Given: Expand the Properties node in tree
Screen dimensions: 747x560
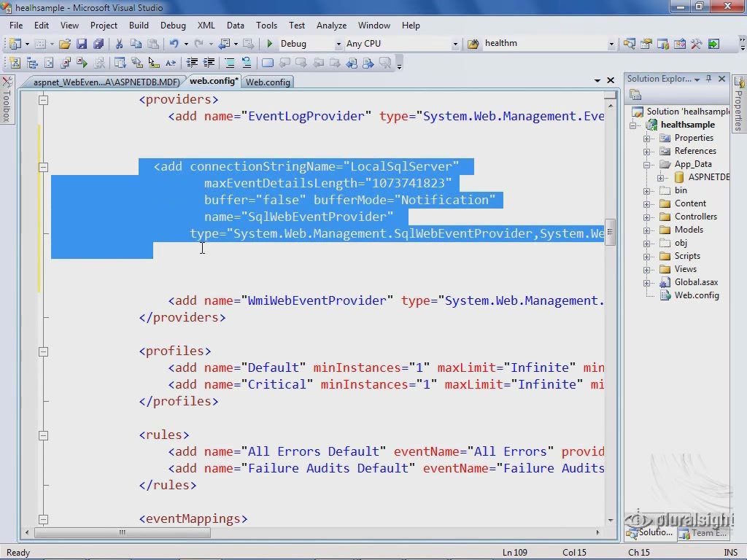Looking at the screenshot, I should (646, 139).
